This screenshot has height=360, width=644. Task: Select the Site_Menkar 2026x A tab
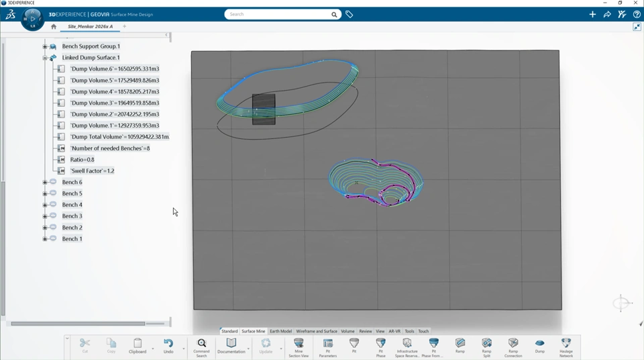[x=91, y=26]
